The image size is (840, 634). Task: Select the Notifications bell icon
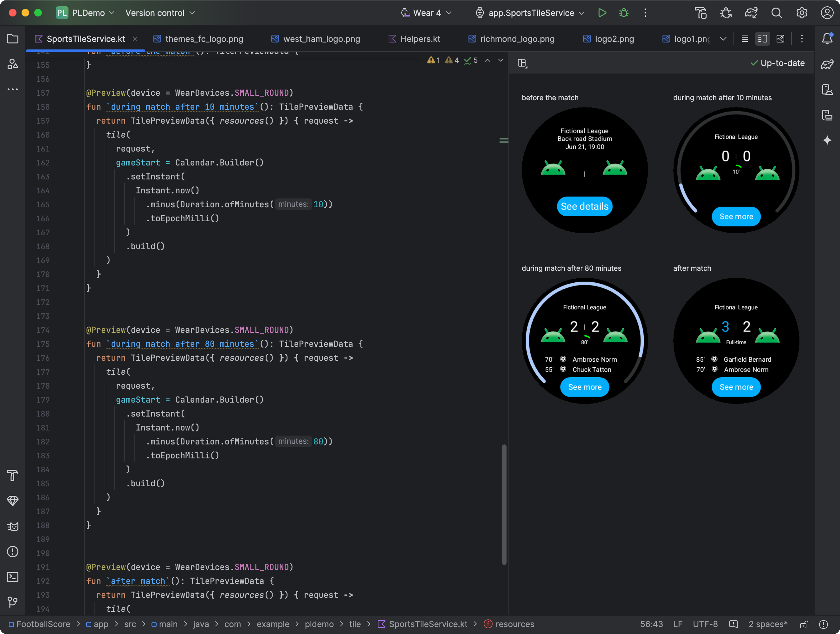click(x=827, y=38)
